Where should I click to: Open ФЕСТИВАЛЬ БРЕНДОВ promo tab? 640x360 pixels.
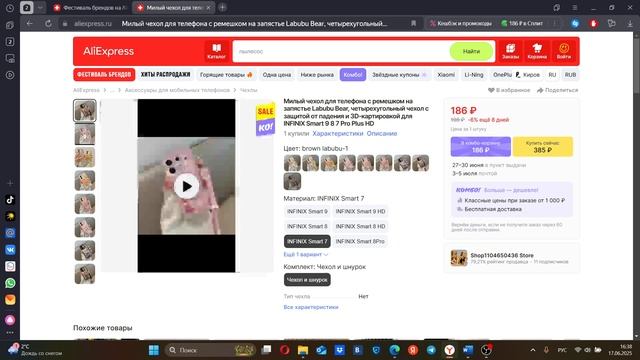tap(104, 75)
